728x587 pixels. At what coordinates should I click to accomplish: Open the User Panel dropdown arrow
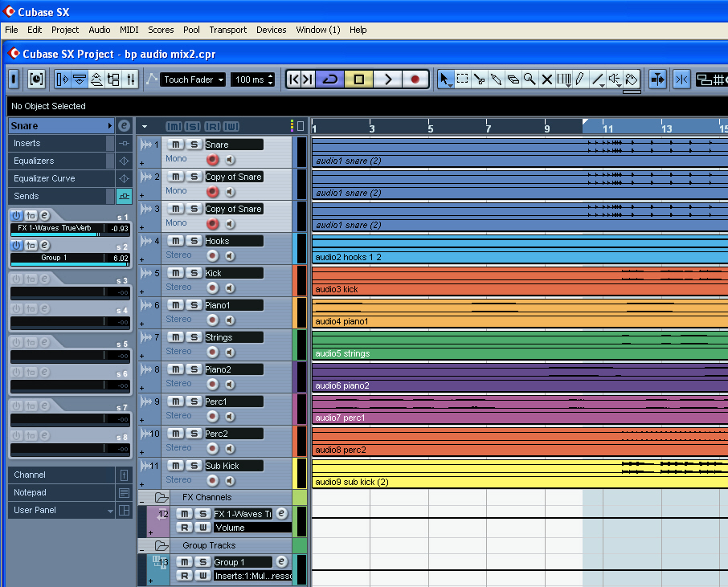(110, 511)
